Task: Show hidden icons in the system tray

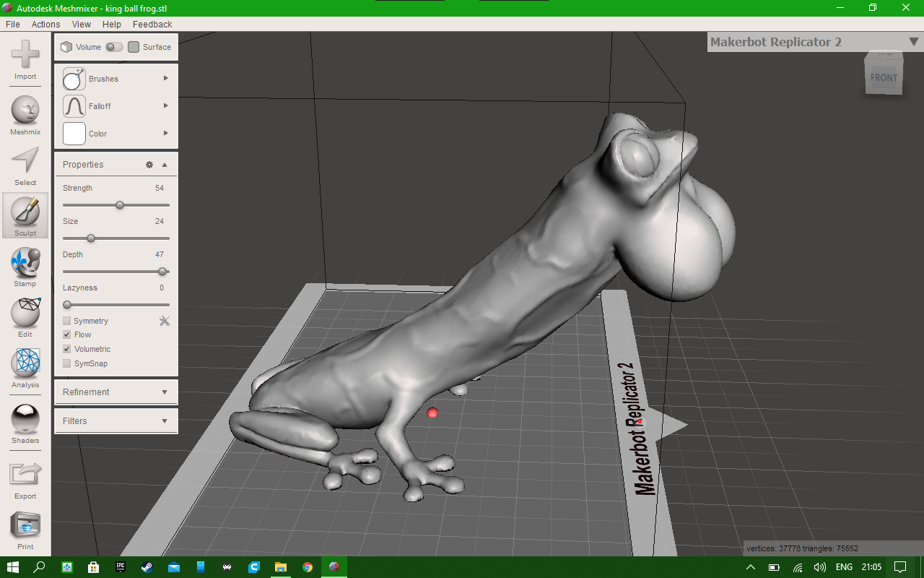Action: click(750, 567)
